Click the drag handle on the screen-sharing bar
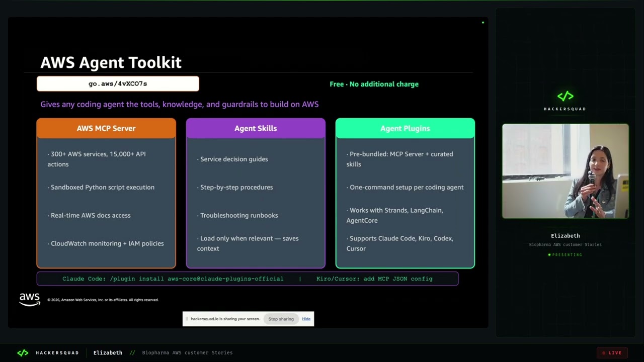The height and width of the screenshot is (362, 644). coord(187,319)
